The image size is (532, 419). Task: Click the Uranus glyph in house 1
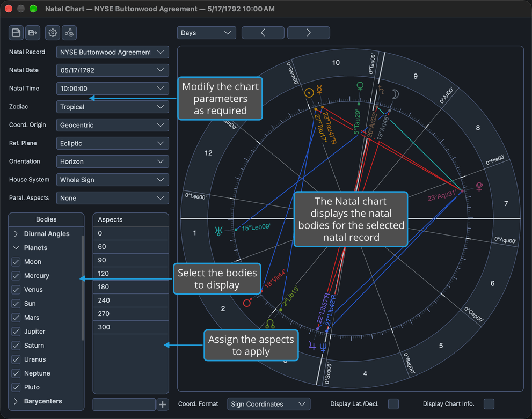coord(218,231)
